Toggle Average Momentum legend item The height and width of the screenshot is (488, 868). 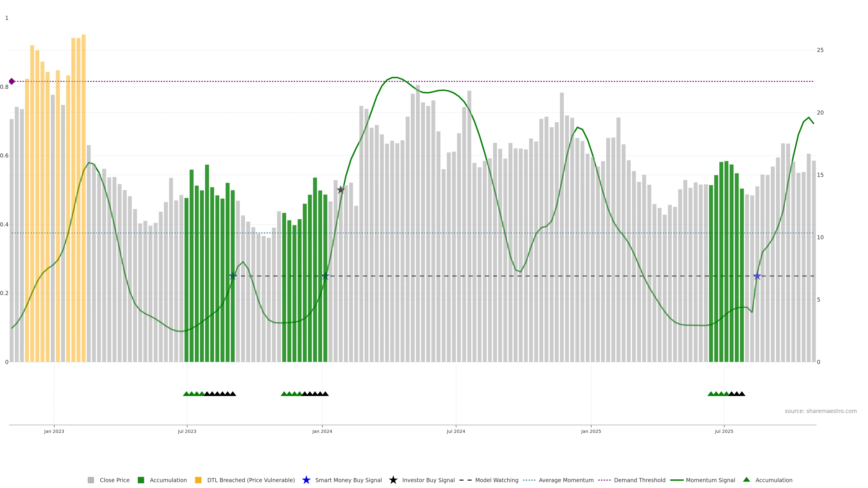click(566, 480)
